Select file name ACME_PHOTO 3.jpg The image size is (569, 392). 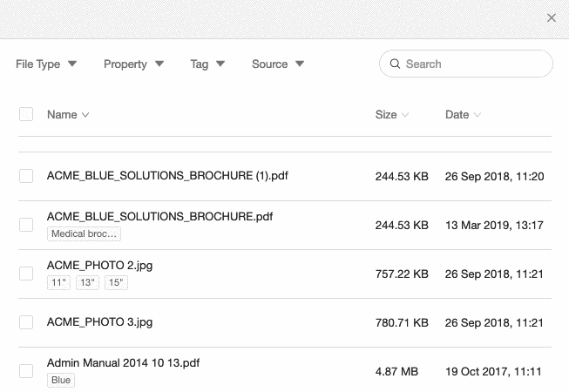(x=100, y=322)
